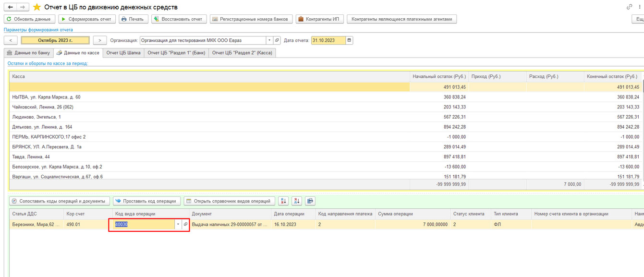Sort descending with the red Я-A icon
This screenshot has height=277, width=644.
coord(297,201)
